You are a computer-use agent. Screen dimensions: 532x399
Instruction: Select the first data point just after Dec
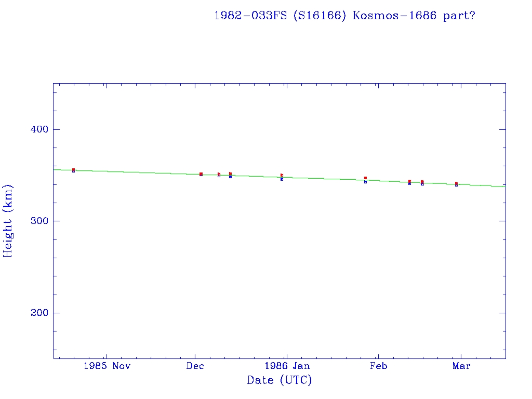click(201, 174)
